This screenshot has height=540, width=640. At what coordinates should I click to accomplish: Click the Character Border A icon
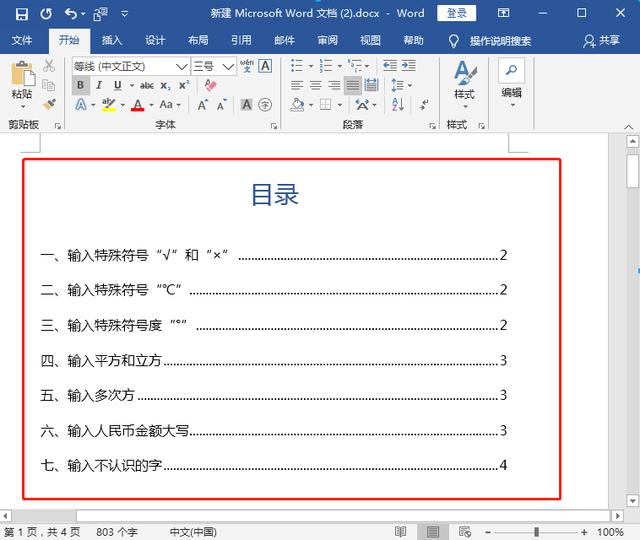pos(265,66)
